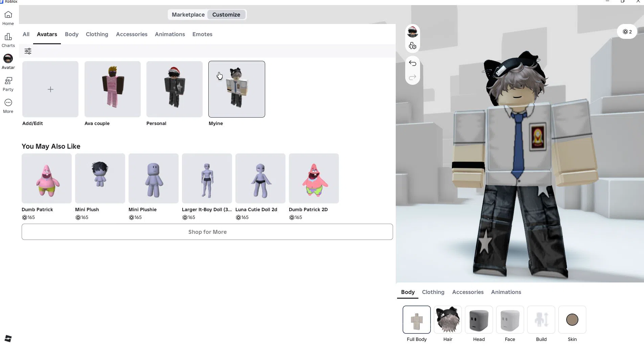Click the 'Ava couple' avatar label
Screen dimensions: 644x346
tap(97, 123)
